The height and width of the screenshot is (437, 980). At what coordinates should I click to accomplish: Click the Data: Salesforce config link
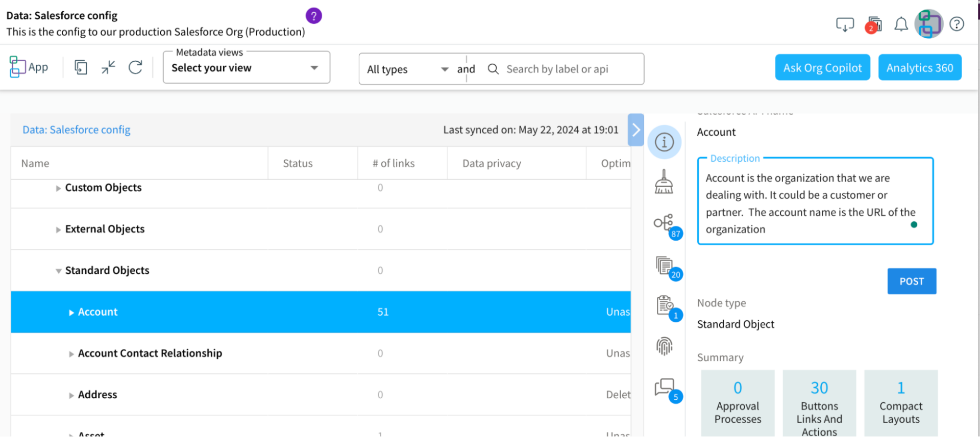click(77, 130)
